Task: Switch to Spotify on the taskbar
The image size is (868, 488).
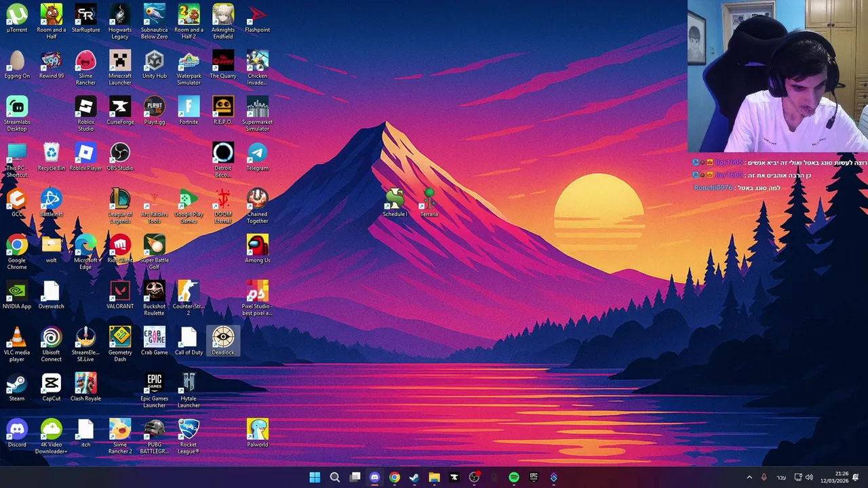Action: point(514,477)
